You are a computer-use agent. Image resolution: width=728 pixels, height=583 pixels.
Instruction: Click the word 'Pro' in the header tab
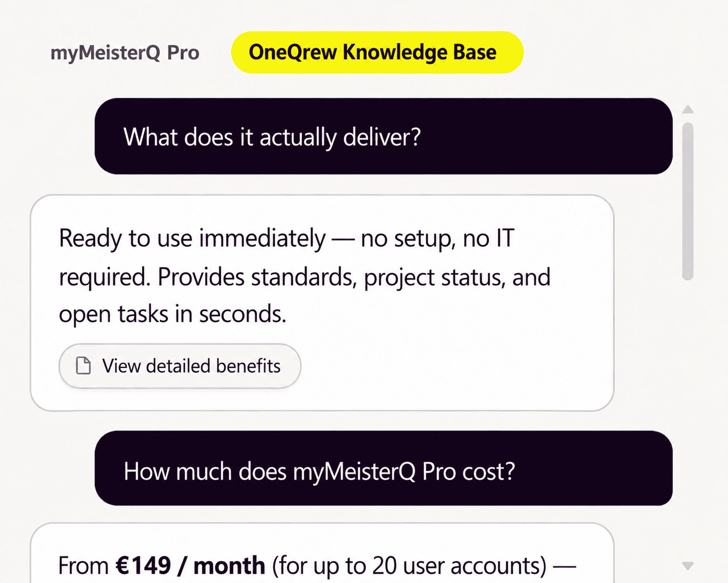tap(183, 52)
